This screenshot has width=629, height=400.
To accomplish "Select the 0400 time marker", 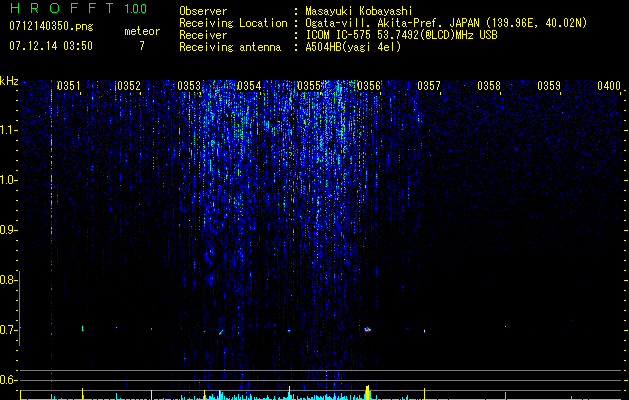I will [609, 86].
